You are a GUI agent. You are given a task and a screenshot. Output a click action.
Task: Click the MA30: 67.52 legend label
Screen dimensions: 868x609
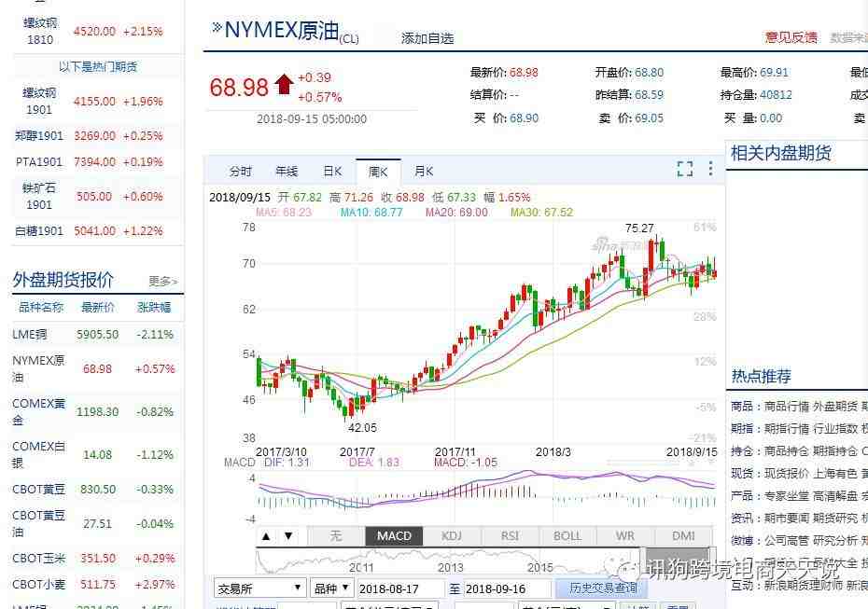click(541, 213)
